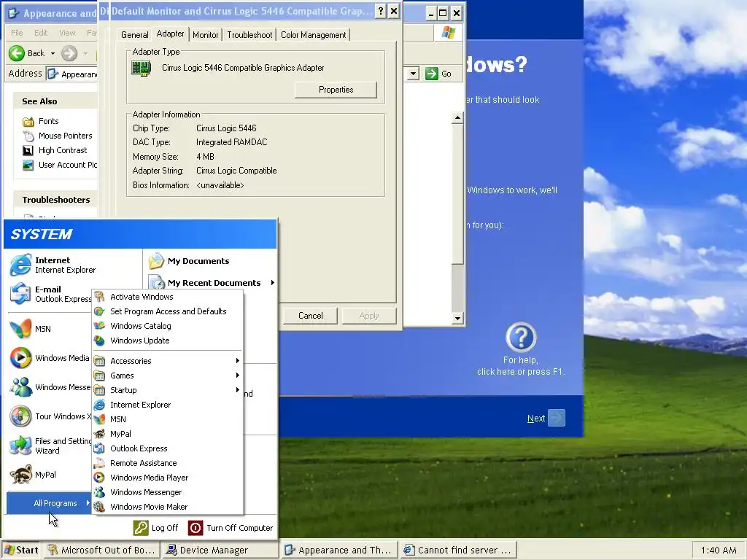Screen dimensions: 747x560
Task: Open All Programs menu
Action: (49, 503)
